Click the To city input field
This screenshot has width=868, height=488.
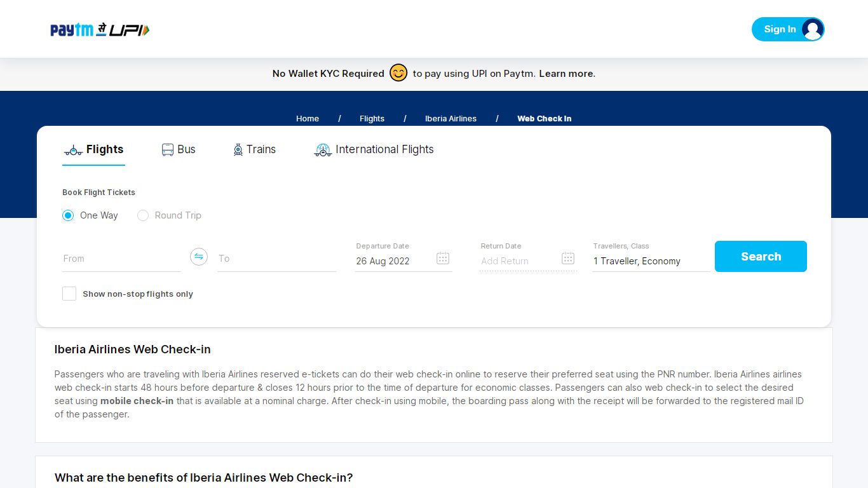(x=276, y=259)
